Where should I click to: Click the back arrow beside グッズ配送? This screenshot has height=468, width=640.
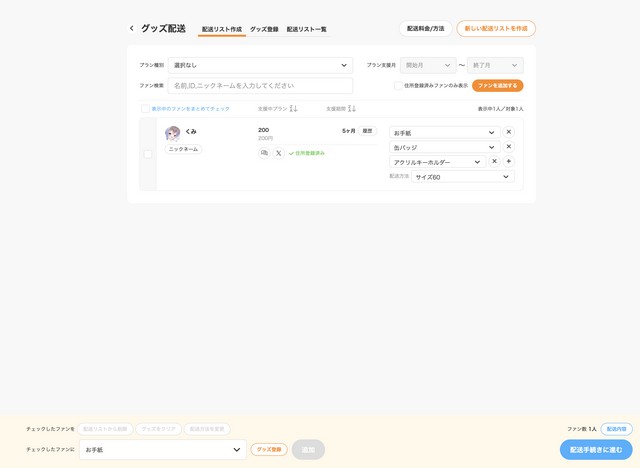pyautogui.click(x=131, y=28)
